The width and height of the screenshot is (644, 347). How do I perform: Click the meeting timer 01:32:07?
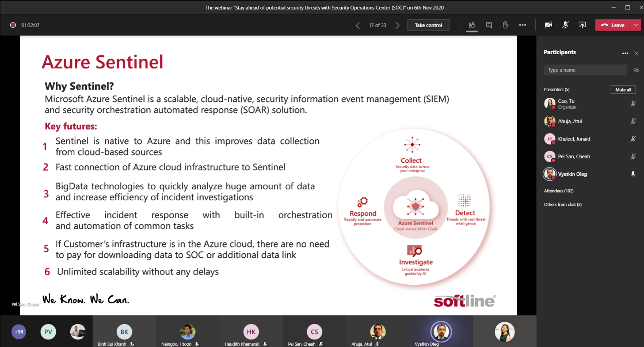(x=31, y=25)
